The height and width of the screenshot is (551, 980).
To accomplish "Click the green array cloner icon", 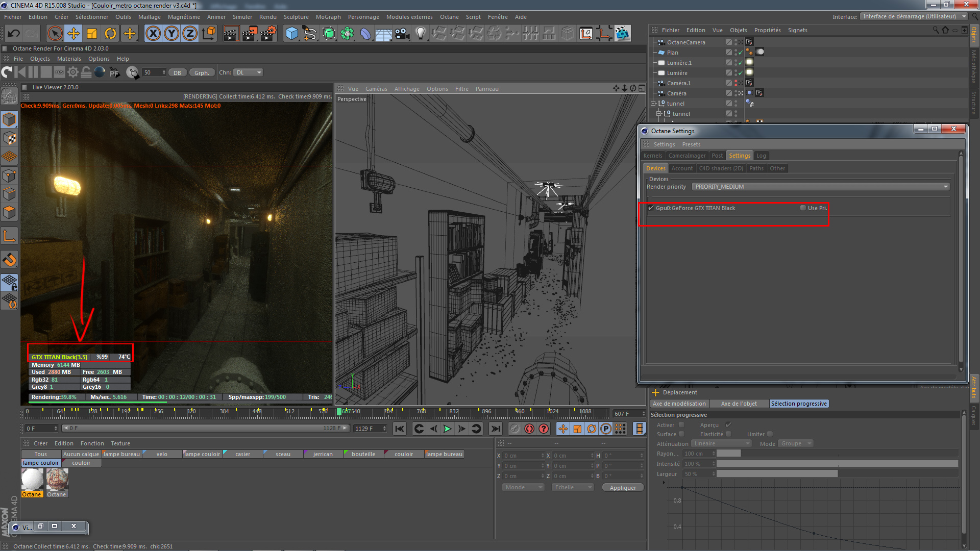I will 347,34.
